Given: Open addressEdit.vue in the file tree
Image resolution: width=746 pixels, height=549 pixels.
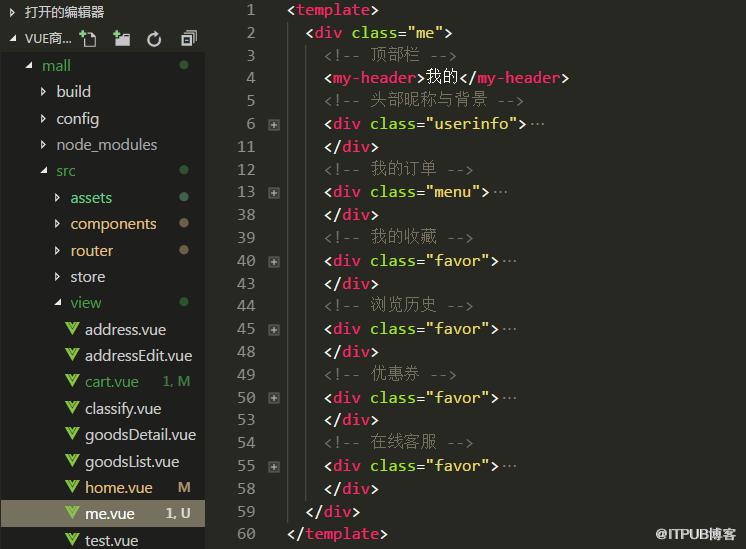Looking at the screenshot, I should click(x=138, y=356).
